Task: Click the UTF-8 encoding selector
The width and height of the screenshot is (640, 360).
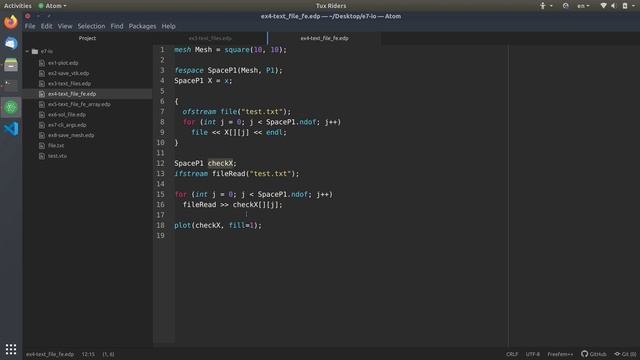Action: pos(533,354)
